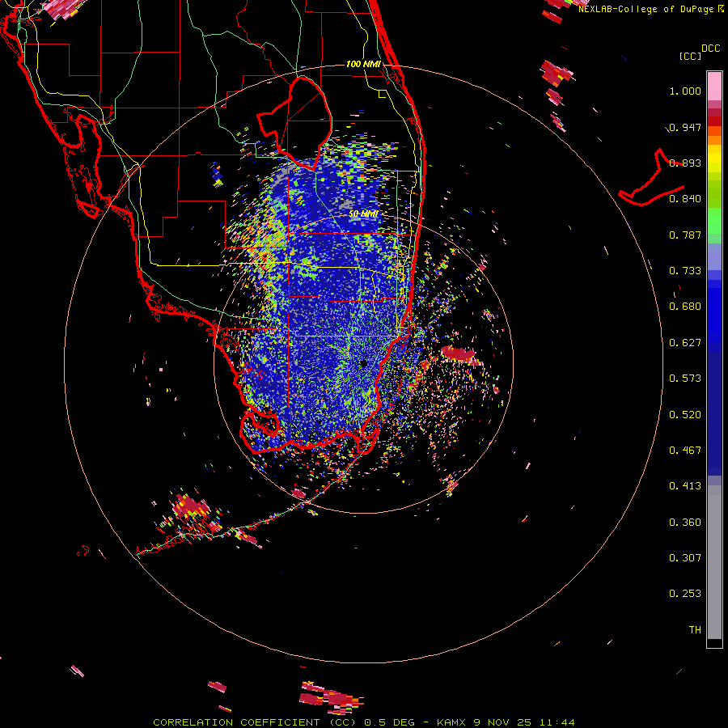Click the NEXLAB-College of DuPage label

pos(646,10)
